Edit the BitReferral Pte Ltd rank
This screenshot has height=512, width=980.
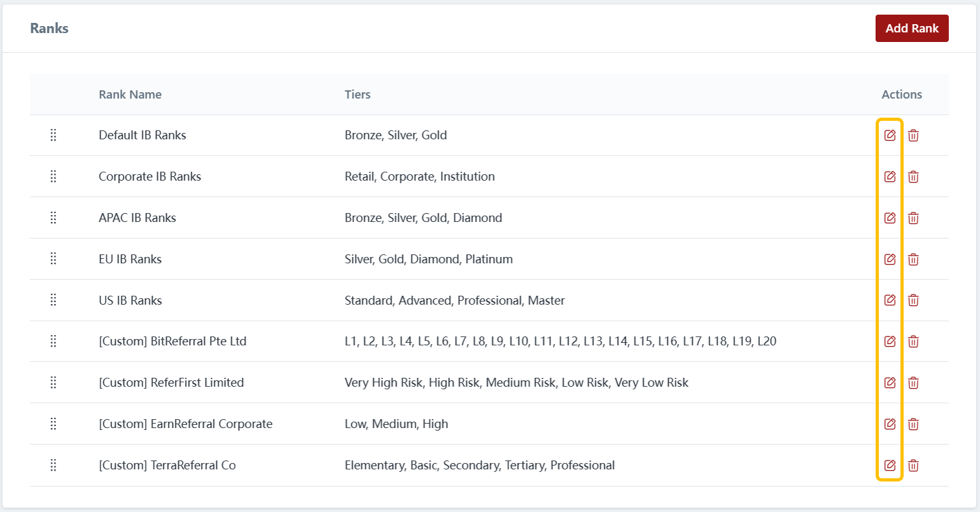[890, 342]
